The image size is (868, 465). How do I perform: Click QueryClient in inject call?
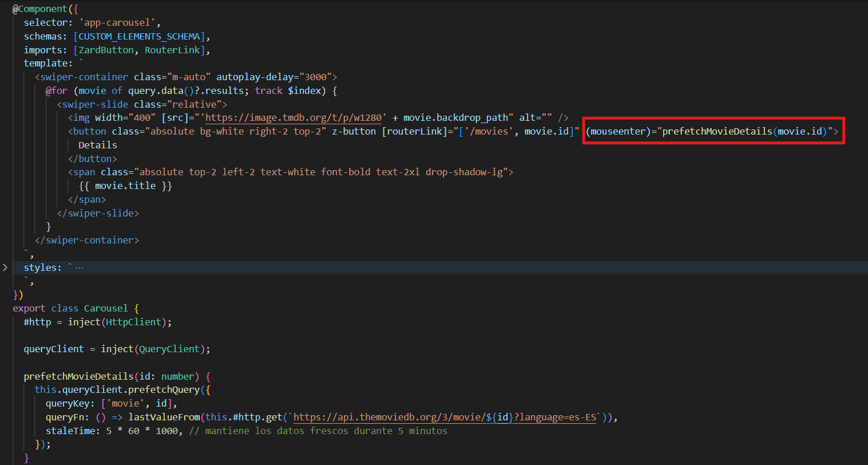pyautogui.click(x=169, y=349)
